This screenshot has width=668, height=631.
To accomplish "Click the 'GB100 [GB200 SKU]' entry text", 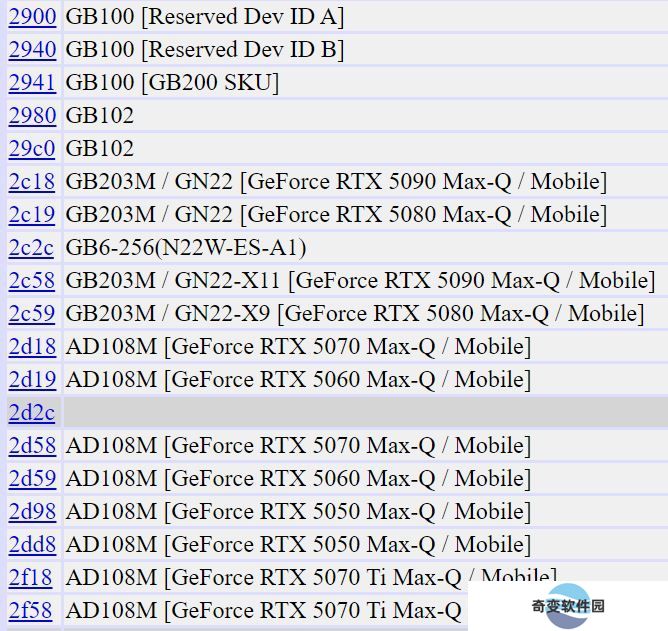I will pyautogui.click(x=172, y=83).
